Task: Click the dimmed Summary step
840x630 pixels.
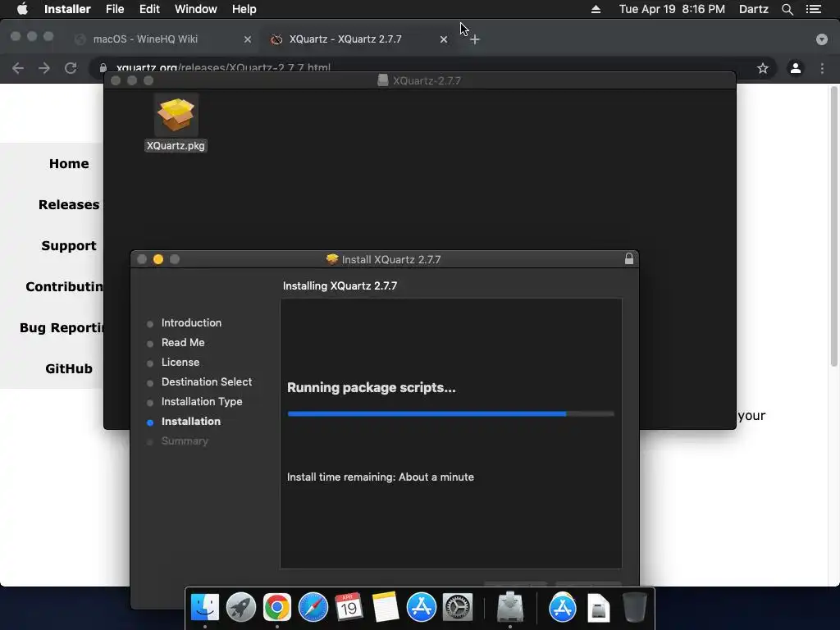Action: click(185, 441)
